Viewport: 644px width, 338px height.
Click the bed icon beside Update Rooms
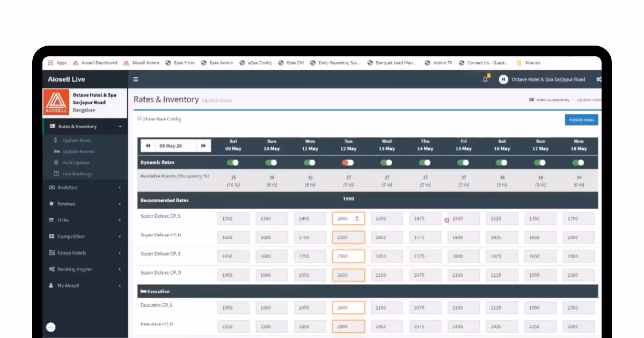56,151
